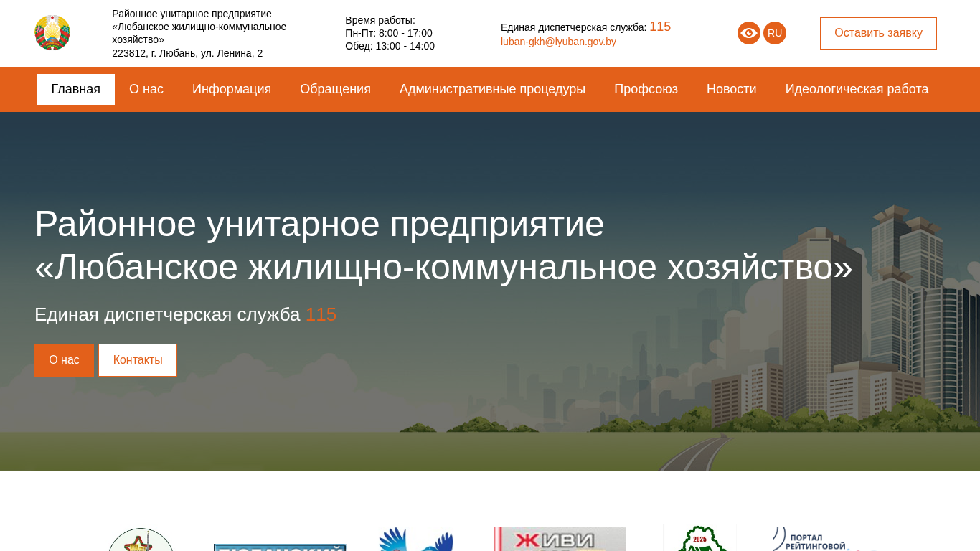The width and height of the screenshot is (980, 551).
Task: Click the round red star emblem logo
Action: (141, 540)
